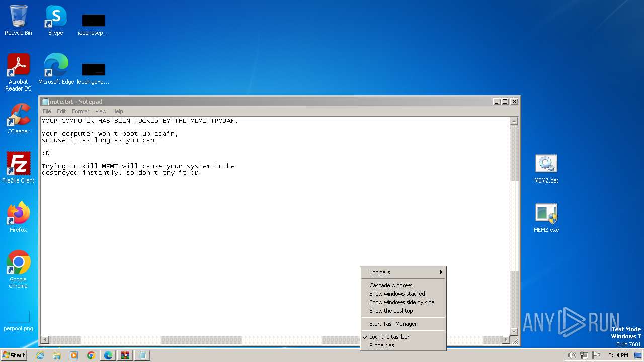Open Notepad View menu
The width and height of the screenshot is (644, 362).
(101, 111)
